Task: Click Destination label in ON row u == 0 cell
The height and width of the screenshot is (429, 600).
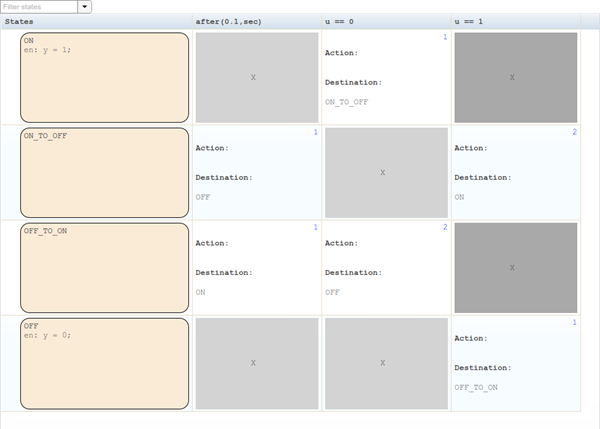Action: point(354,82)
